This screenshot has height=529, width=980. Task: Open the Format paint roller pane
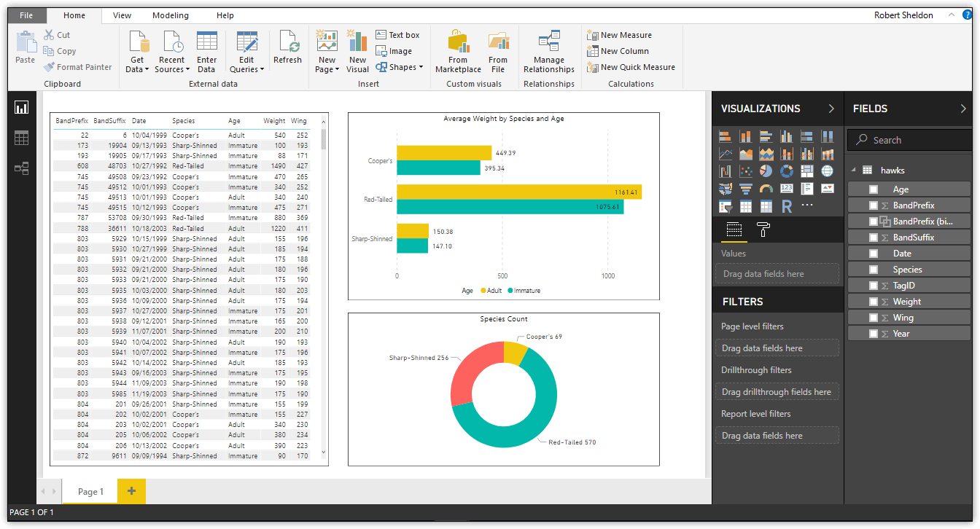click(763, 230)
